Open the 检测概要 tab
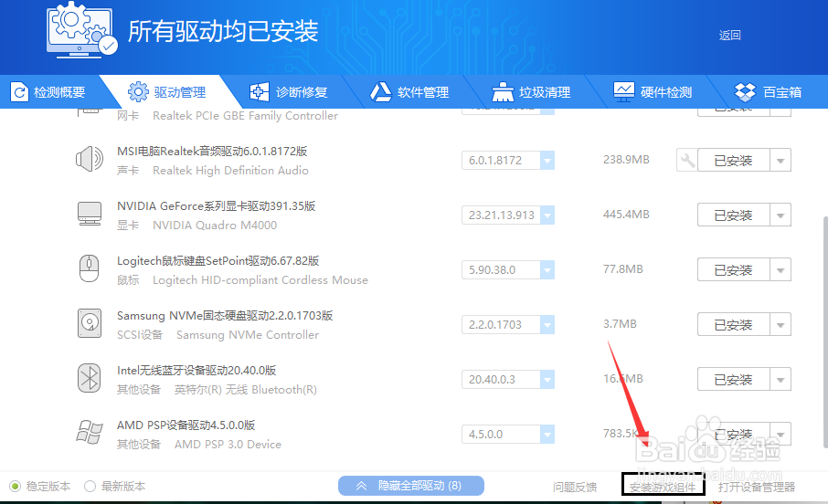This screenshot has height=504, width=828. (48, 92)
